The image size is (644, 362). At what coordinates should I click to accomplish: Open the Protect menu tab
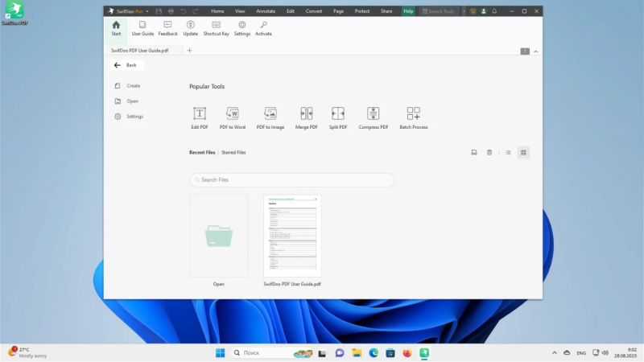(361, 11)
